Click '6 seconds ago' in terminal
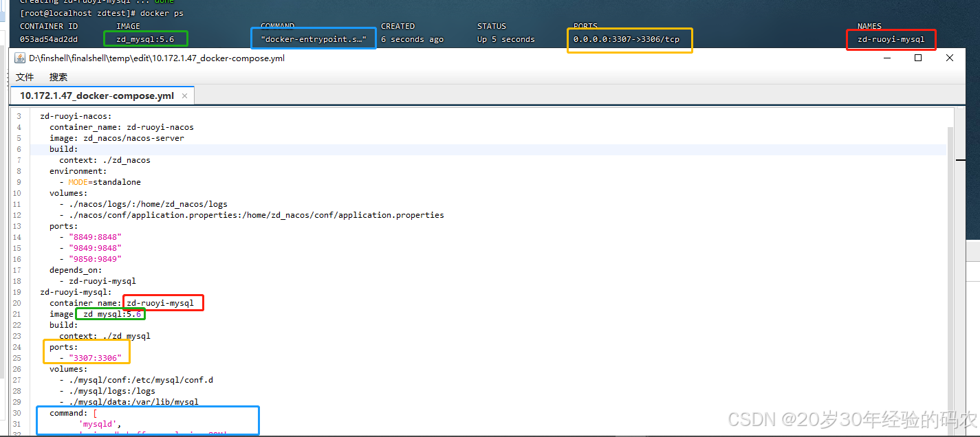Image resolution: width=980 pixels, height=437 pixels. 413,39
